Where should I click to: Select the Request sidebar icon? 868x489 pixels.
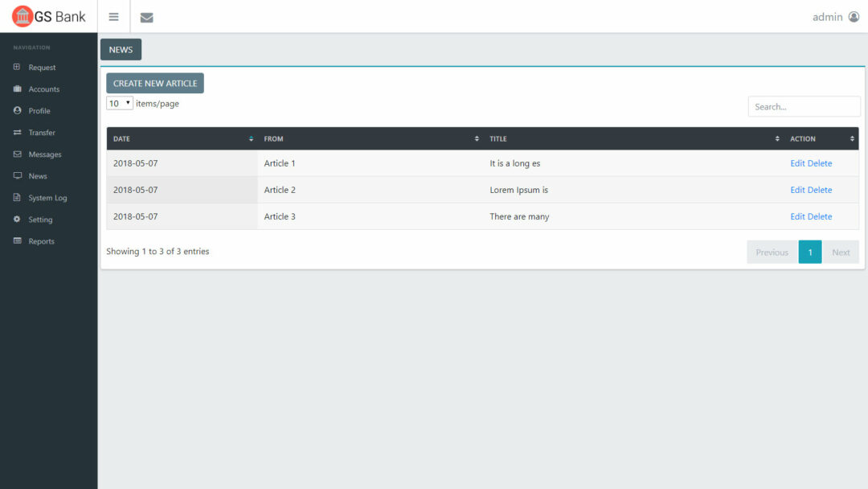tap(18, 67)
